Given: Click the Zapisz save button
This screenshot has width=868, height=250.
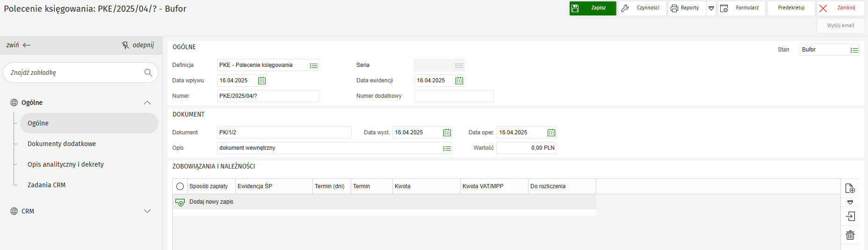Looking at the screenshot, I should 593,8.
